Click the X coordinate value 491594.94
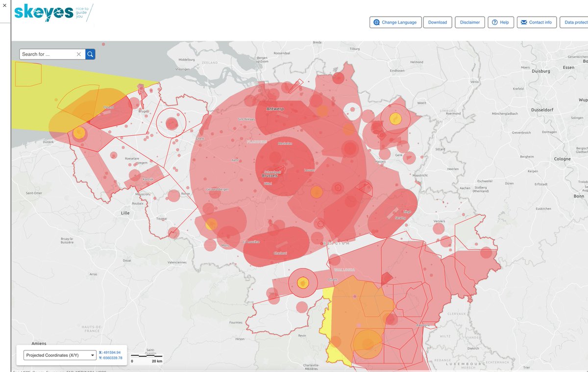The height and width of the screenshot is (372, 588). pos(112,352)
